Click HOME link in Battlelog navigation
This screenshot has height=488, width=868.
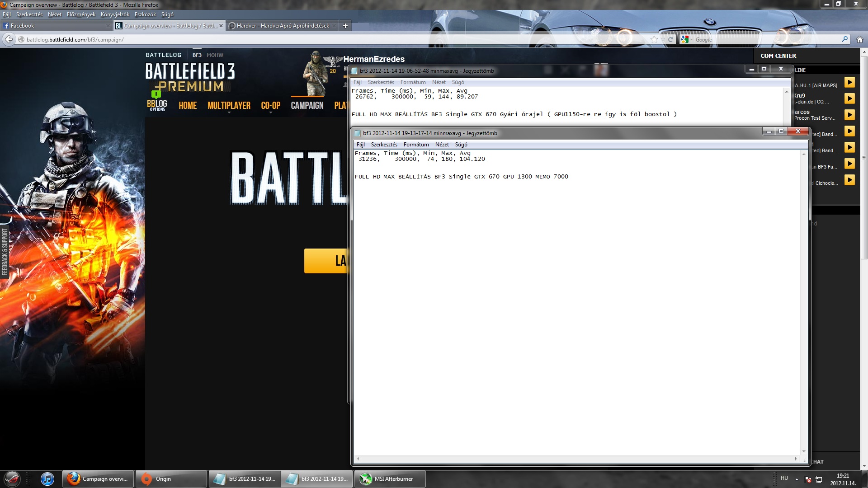click(188, 106)
